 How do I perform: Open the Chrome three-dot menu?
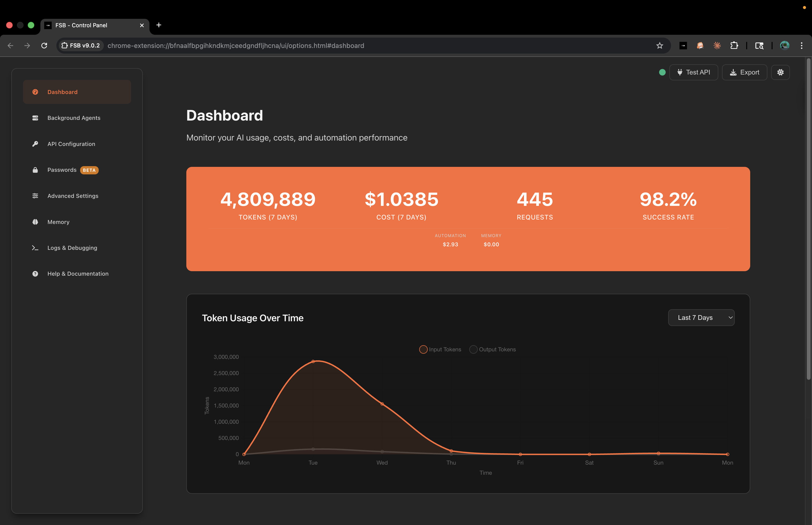click(801, 46)
